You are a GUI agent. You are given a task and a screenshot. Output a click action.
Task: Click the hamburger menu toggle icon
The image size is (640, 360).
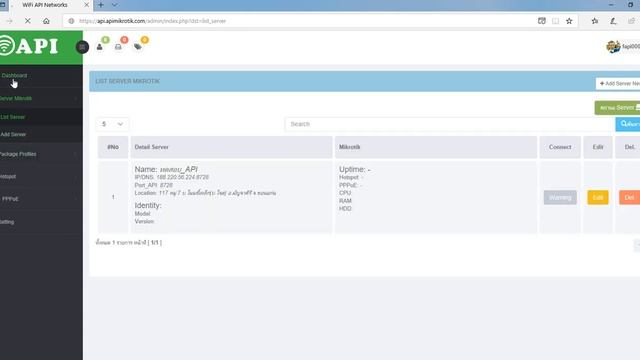click(82, 47)
